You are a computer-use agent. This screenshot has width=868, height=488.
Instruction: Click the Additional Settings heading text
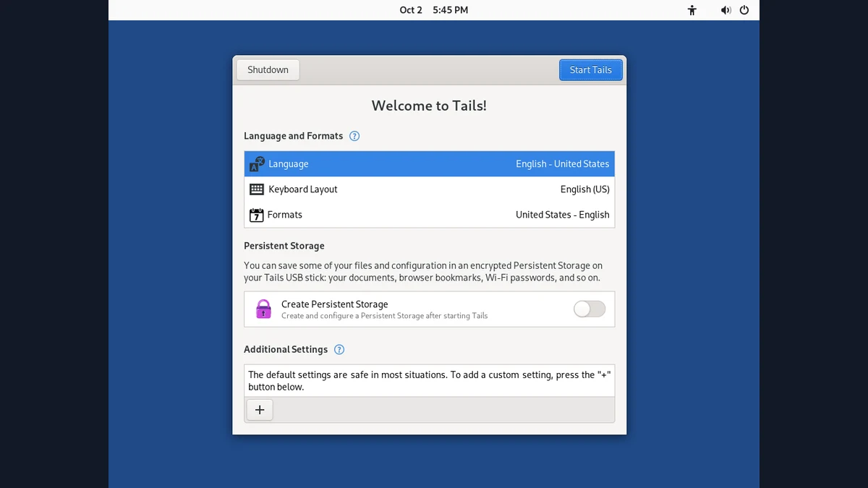pyautogui.click(x=286, y=349)
